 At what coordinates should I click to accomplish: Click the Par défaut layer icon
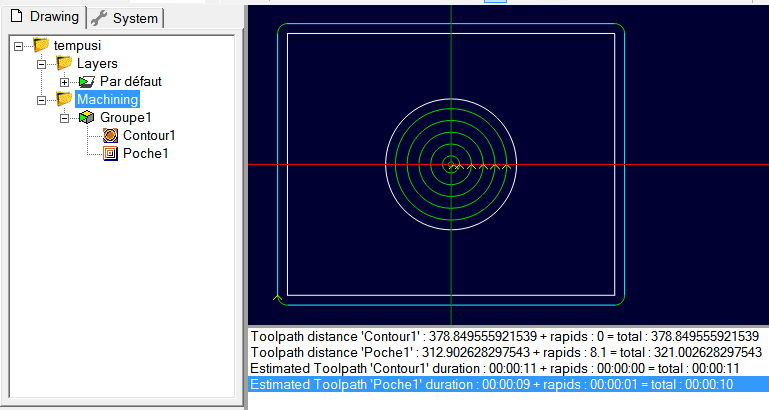coord(87,81)
